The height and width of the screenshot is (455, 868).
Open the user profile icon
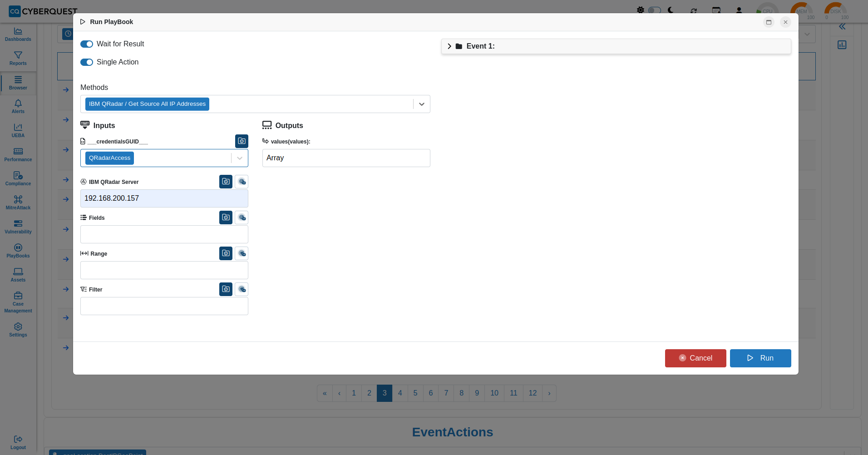(x=739, y=10)
